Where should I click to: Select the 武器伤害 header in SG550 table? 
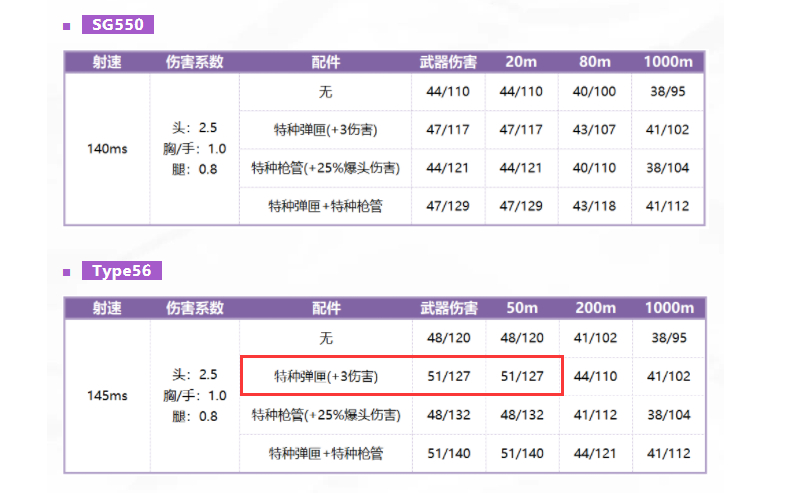[448, 62]
